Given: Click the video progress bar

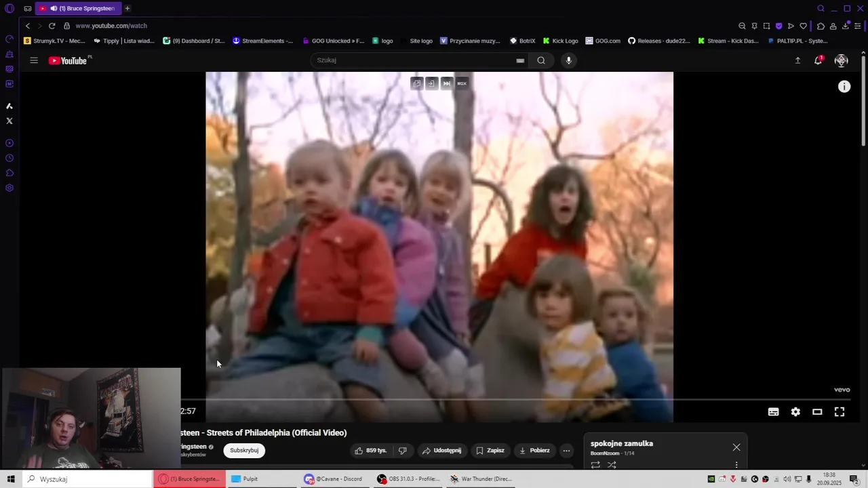Looking at the screenshot, I should tap(516, 400).
